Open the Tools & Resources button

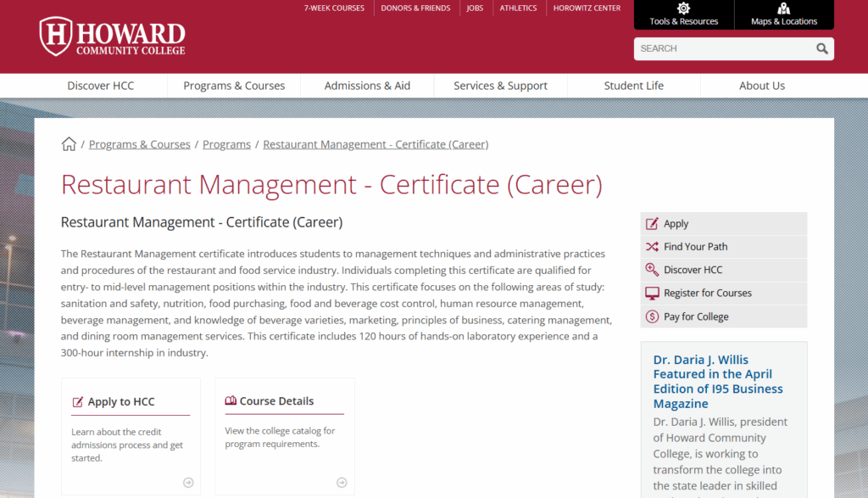point(684,15)
